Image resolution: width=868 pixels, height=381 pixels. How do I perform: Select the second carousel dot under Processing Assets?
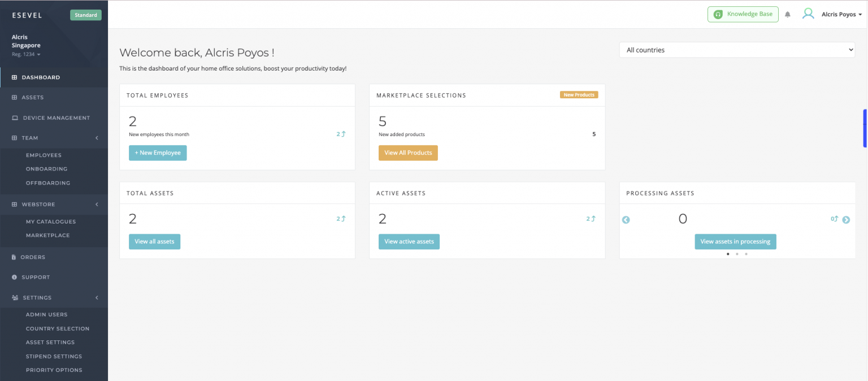click(737, 254)
